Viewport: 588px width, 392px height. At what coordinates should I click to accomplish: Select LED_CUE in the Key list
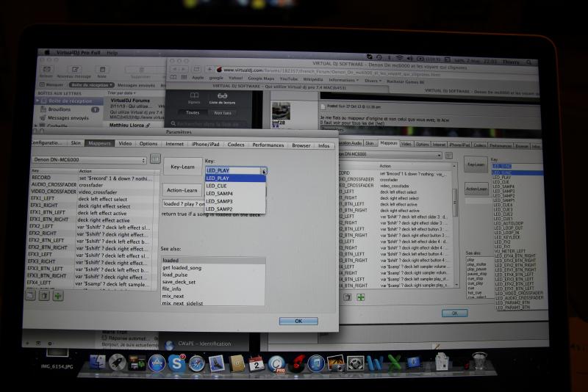click(235, 186)
